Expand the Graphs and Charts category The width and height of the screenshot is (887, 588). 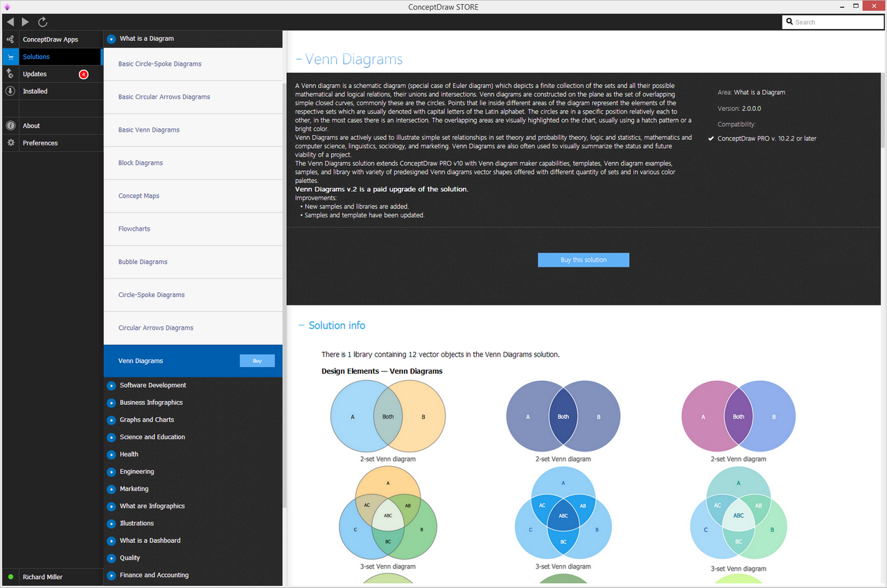coord(111,420)
